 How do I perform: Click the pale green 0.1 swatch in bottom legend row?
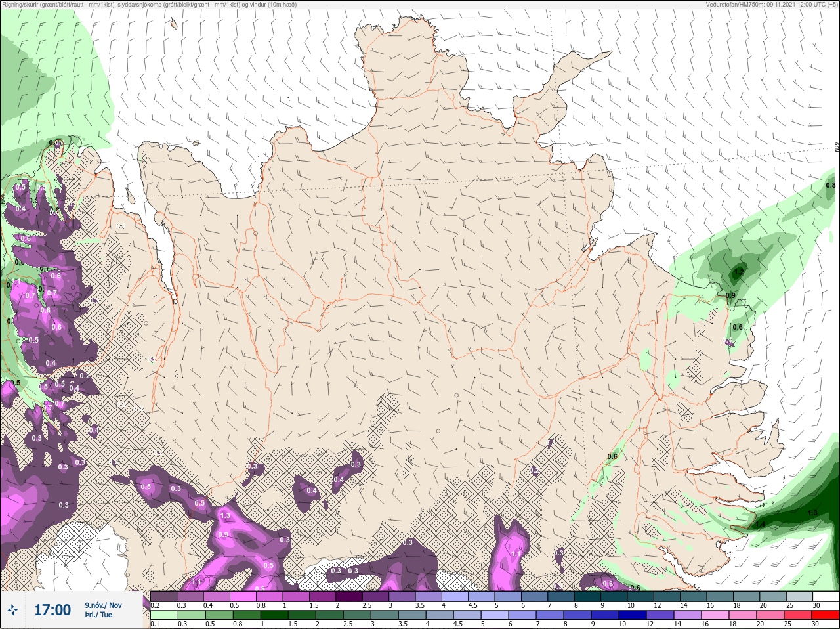(163, 615)
